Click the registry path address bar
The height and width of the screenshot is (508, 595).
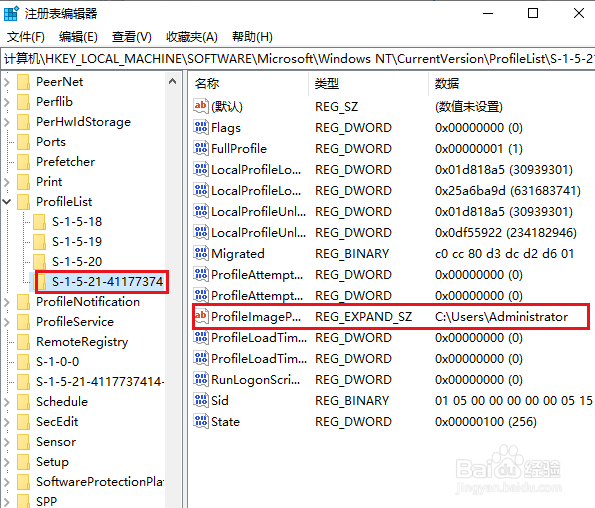(298, 59)
